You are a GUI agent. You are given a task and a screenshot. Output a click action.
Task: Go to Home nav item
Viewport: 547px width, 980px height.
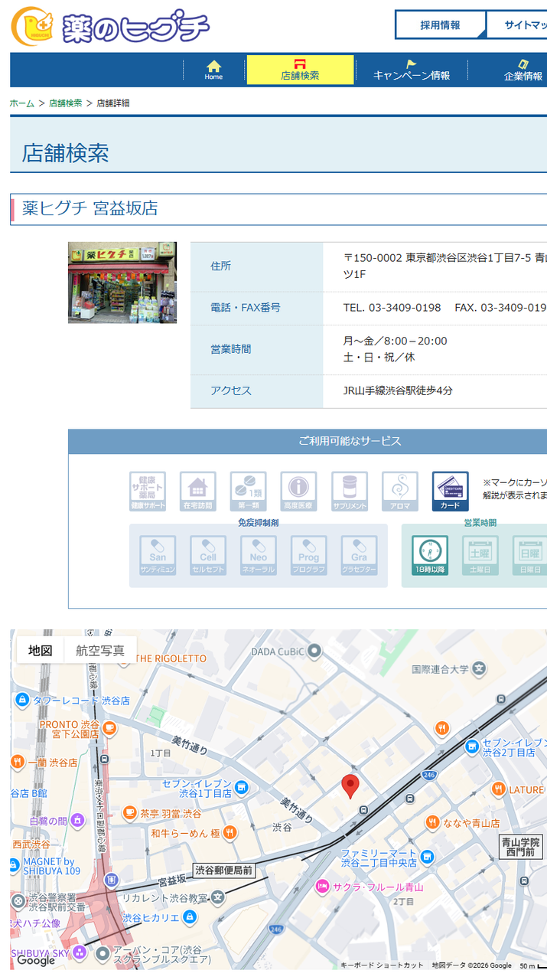213,70
